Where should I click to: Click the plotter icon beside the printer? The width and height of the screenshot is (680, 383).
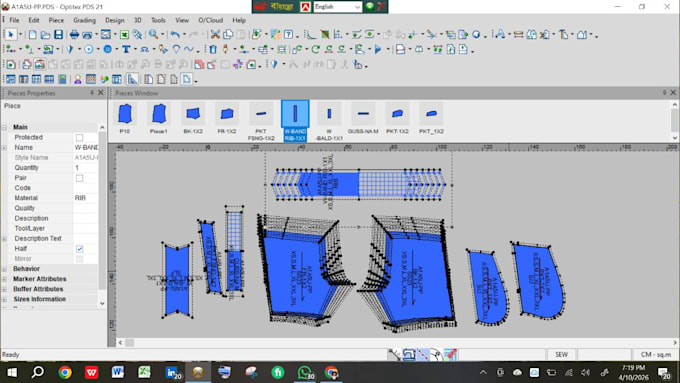pyautogui.click(x=87, y=34)
